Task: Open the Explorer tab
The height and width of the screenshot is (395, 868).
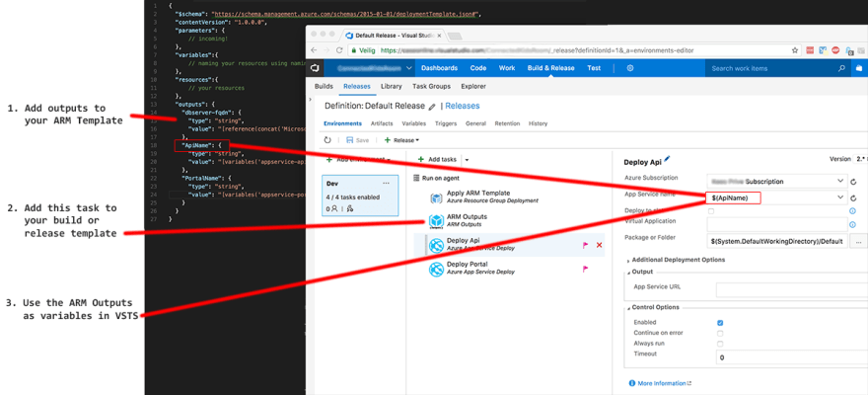Action: coord(473,87)
